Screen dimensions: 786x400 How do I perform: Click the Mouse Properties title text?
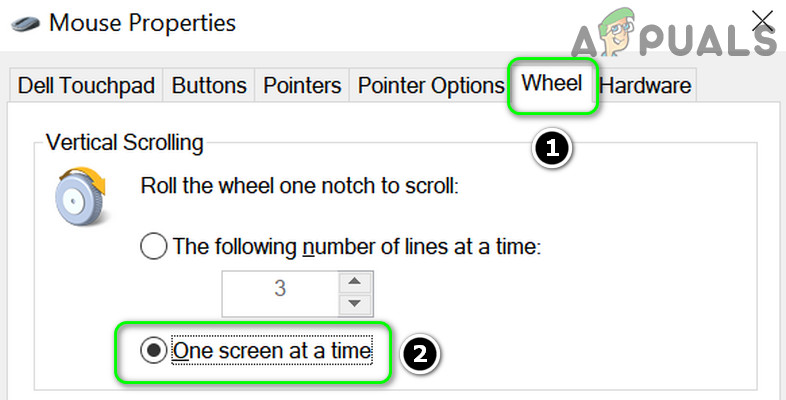click(x=141, y=22)
